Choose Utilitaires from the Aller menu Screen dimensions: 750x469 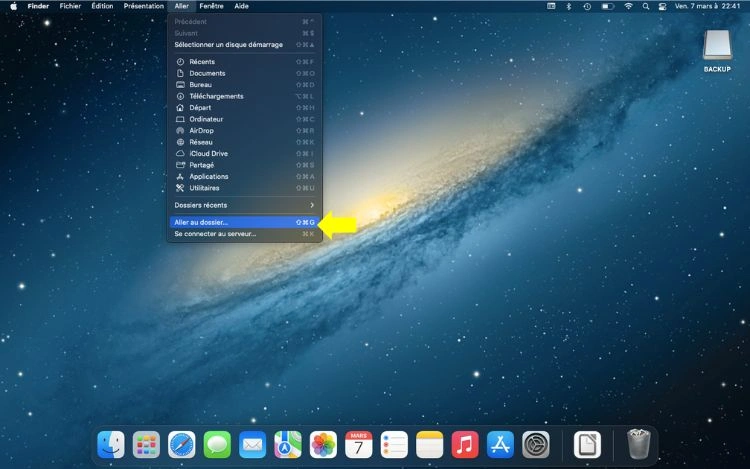tap(204, 188)
